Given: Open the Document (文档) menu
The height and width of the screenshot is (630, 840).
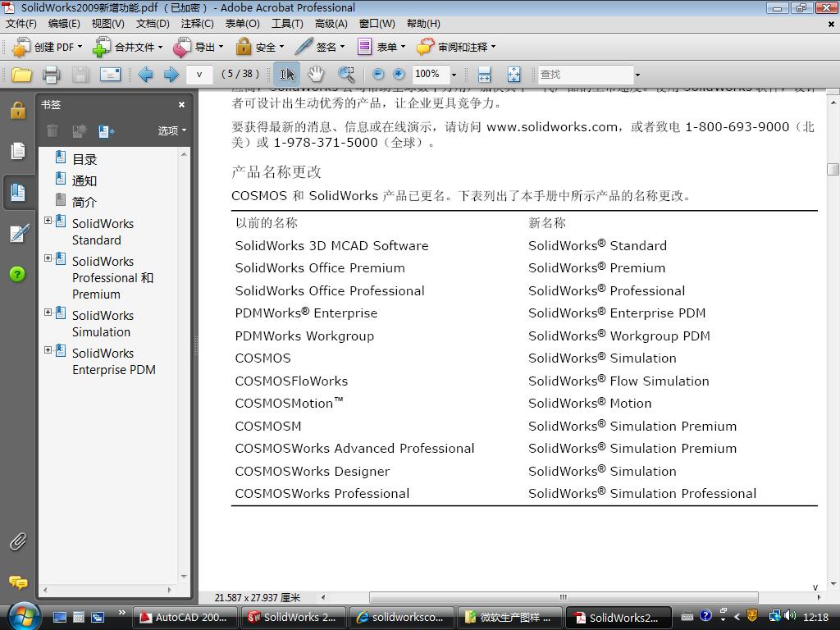Looking at the screenshot, I should (x=153, y=24).
